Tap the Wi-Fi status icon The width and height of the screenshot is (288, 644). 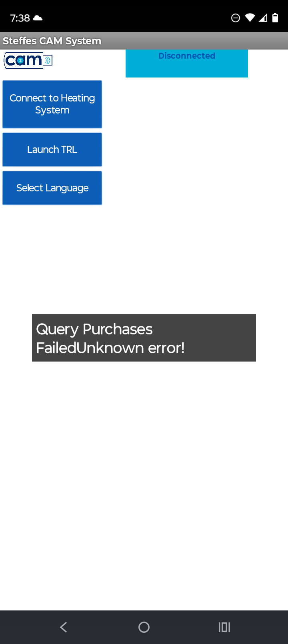point(250,18)
